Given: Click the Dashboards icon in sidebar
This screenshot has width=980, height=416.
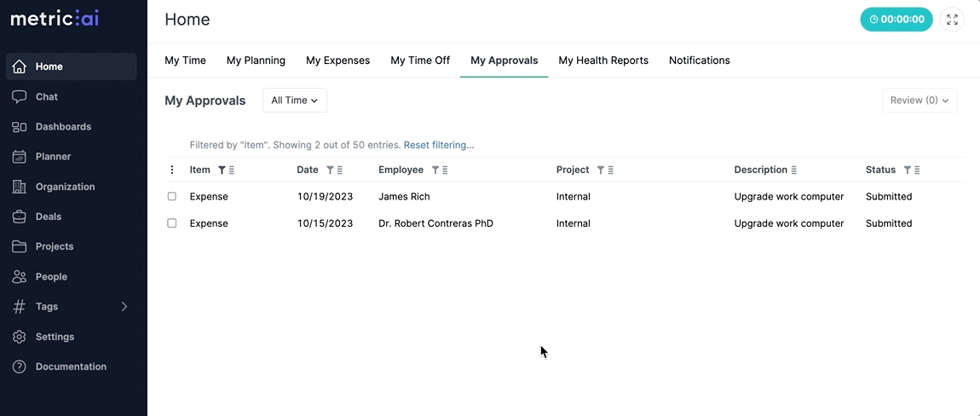Looking at the screenshot, I should [20, 126].
